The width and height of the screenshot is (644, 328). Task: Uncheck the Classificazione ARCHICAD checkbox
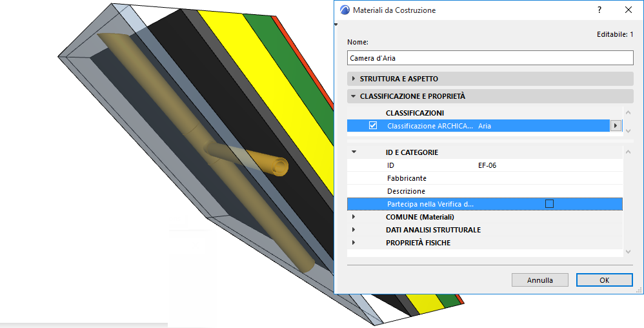tap(373, 125)
